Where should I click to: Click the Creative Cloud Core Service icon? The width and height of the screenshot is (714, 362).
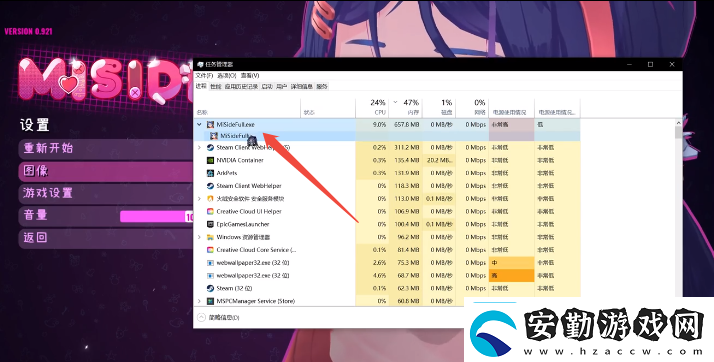[210, 250]
